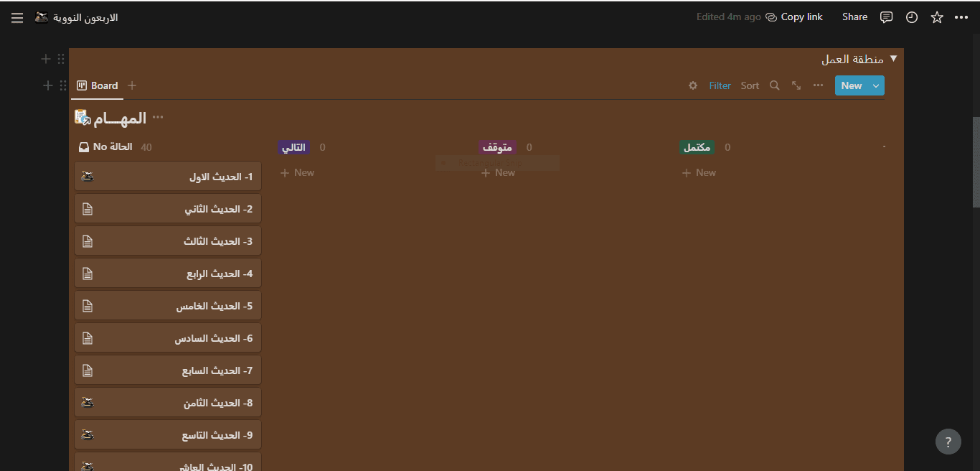Click the Filter option
980x471 pixels.
tap(720, 85)
